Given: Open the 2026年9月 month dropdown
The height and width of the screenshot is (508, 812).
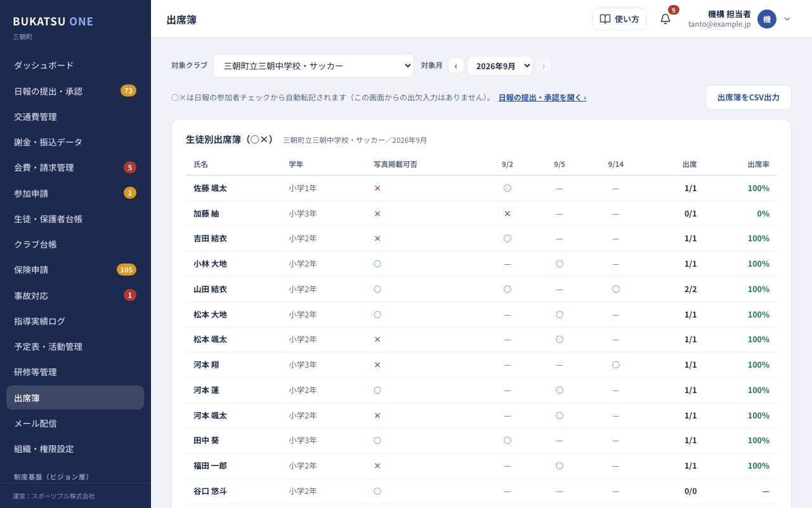Looking at the screenshot, I should pyautogui.click(x=500, y=65).
